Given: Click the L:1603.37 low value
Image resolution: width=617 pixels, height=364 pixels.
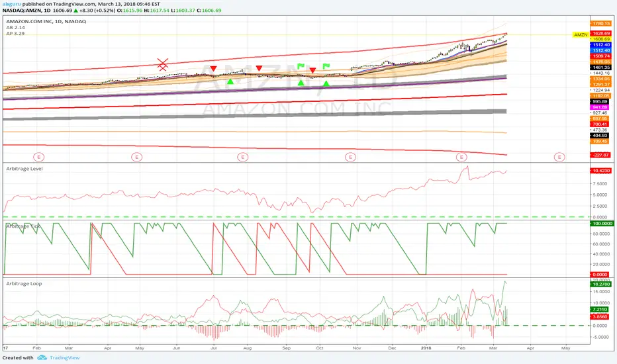Looking at the screenshot, I should (183, 10).
